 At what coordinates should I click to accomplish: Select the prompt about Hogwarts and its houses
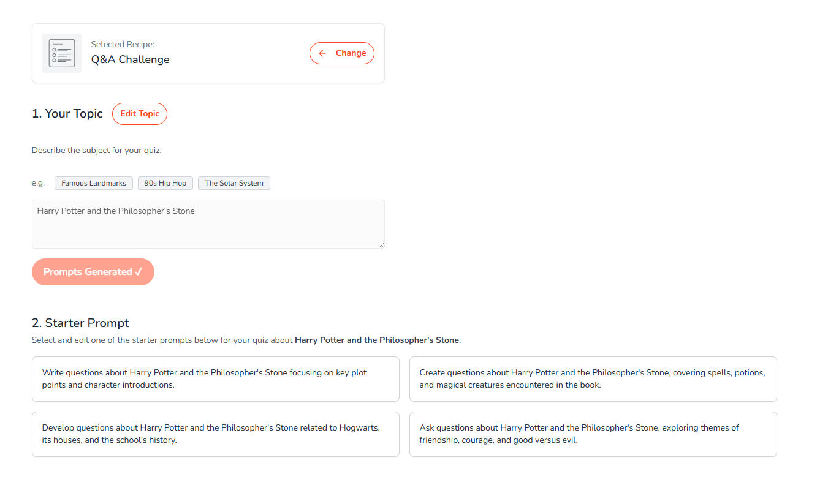click(215, 434)
